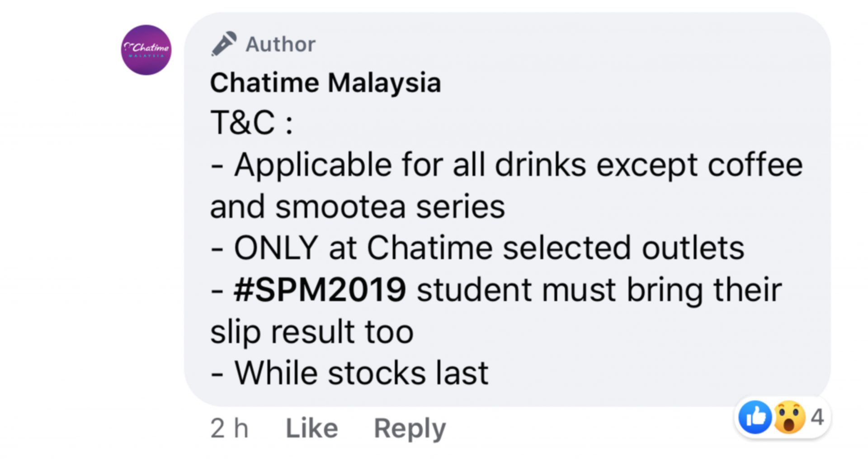The image size is (868, 463).
Task: Click the "slip result too" line
Action: click(x=312, y=332)
